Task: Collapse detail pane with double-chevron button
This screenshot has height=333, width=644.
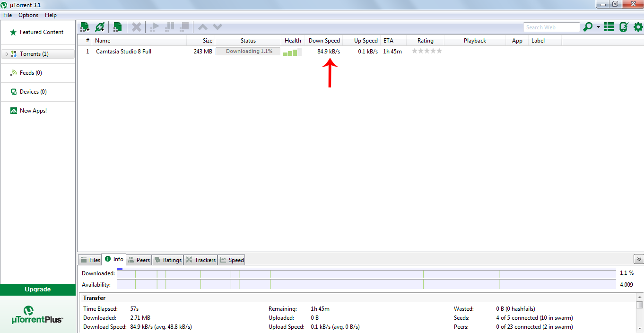Action: coord(638,259)
